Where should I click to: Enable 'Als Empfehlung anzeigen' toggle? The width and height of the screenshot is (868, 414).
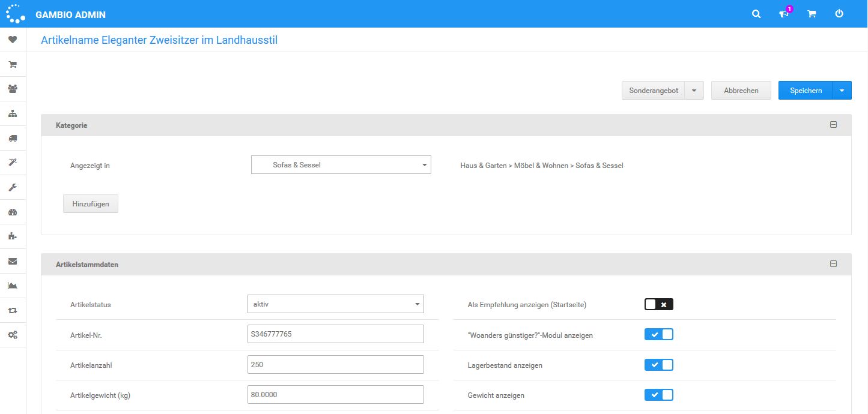[658, 304]
